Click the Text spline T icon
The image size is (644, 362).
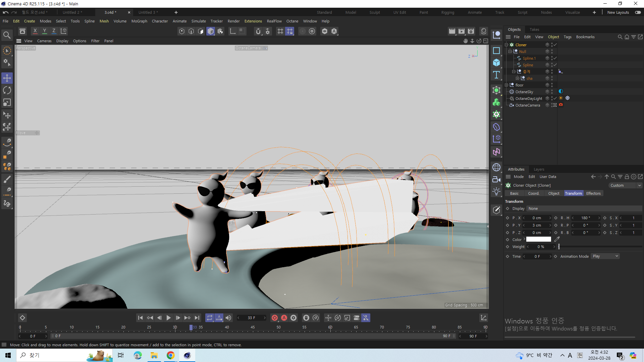[x=496, y=75]
